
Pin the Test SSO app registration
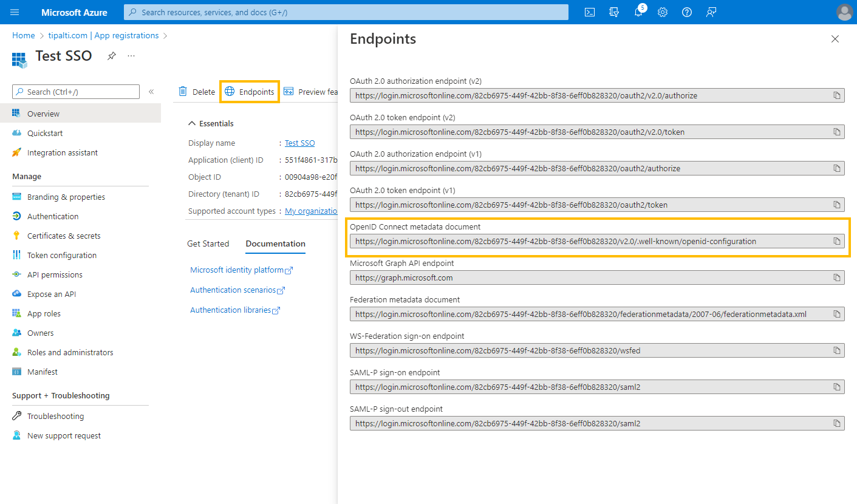point(112,56)
